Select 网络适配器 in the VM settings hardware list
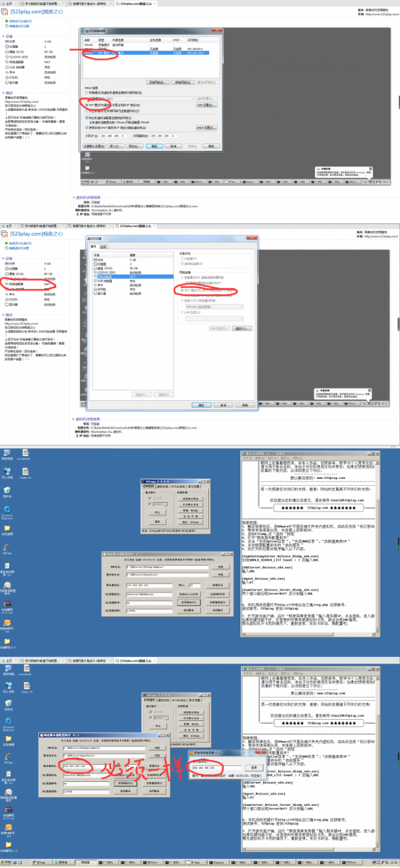The width and height of the screenshot is (400, 868). tap(102, 277)
